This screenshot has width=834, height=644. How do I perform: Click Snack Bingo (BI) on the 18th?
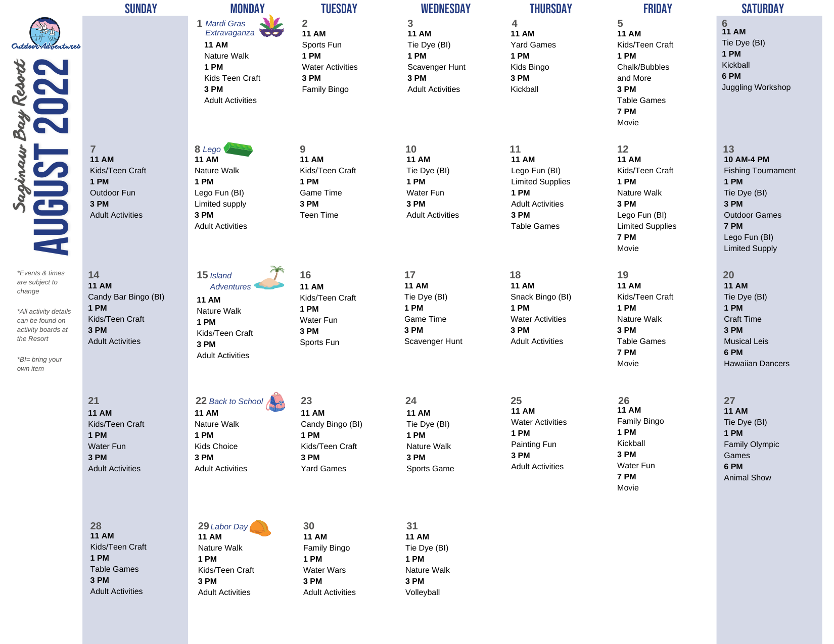click(541, 297)
